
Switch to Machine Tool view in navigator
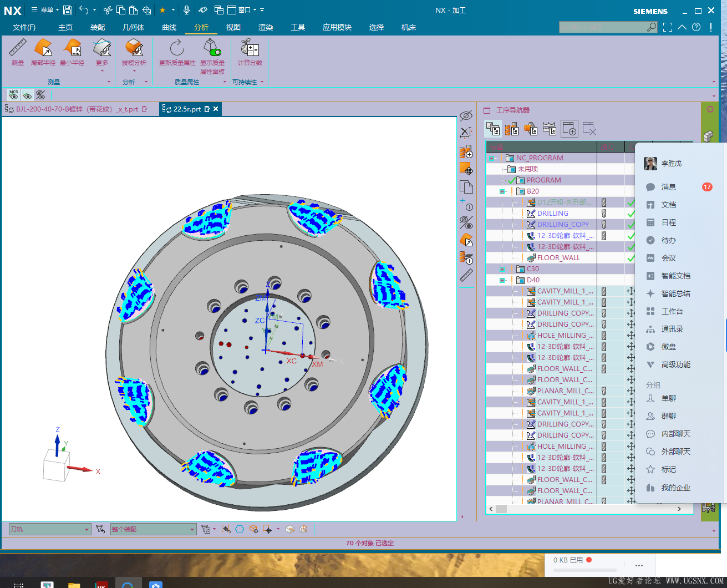(x=512, y=129)
